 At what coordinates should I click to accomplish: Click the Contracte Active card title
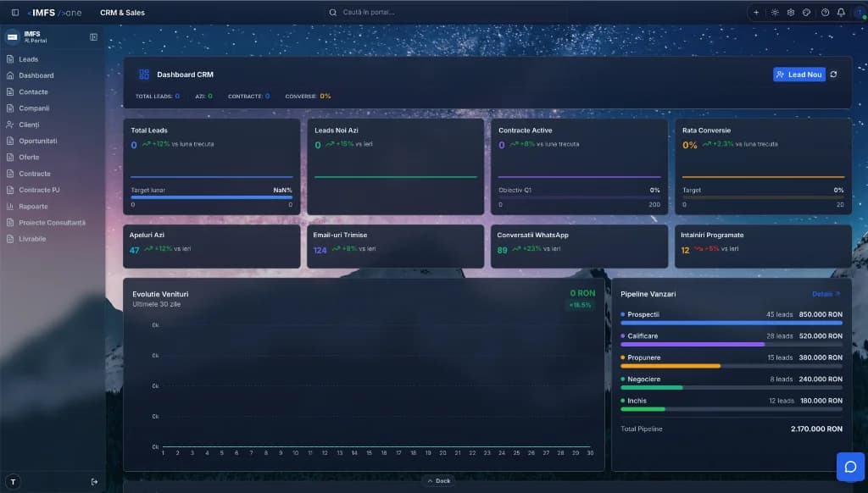(x=525, y=130)
